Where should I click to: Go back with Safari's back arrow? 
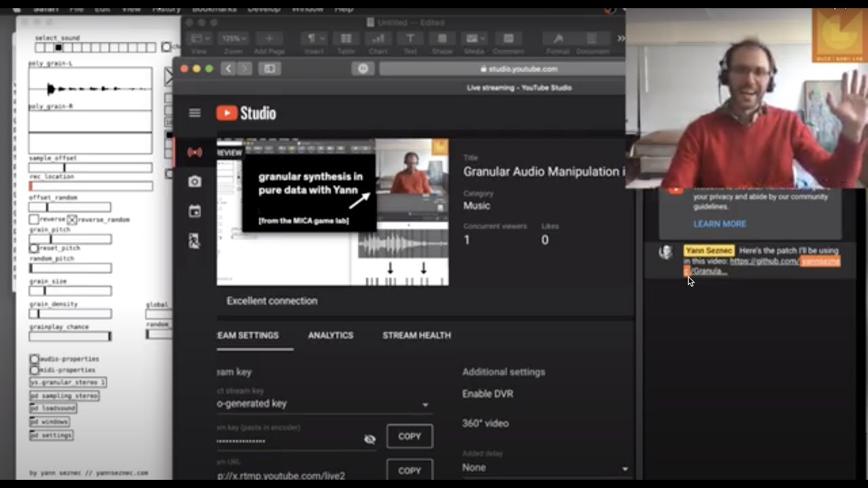[228, 68]
